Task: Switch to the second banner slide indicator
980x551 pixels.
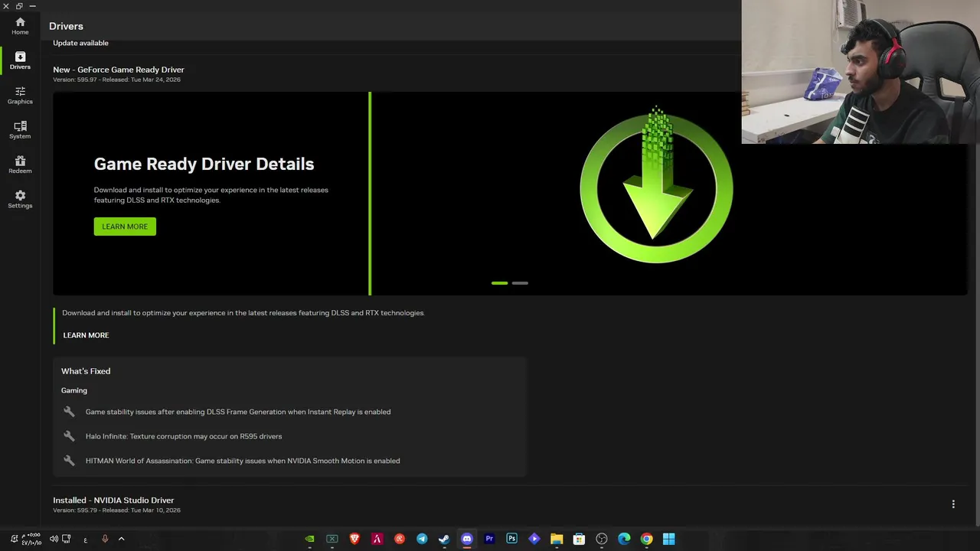Action: point(520,283)
